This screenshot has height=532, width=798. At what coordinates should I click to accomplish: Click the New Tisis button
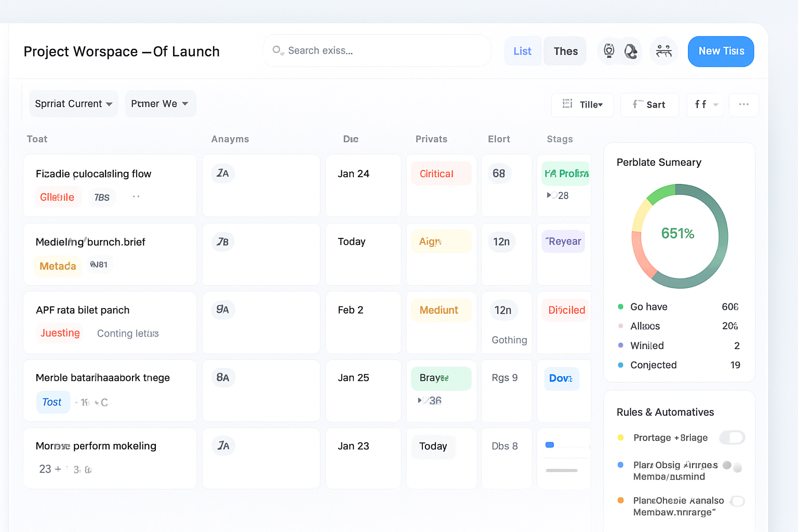[x=721, y=51]
